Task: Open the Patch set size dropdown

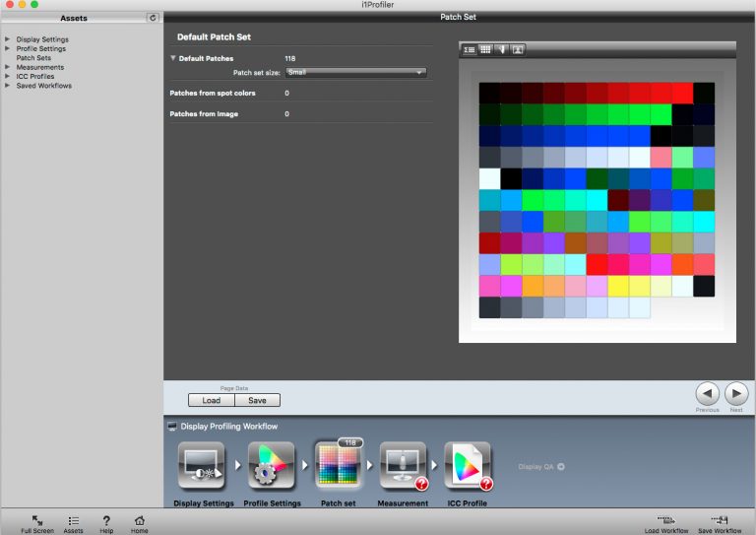Action: (355, 72)
